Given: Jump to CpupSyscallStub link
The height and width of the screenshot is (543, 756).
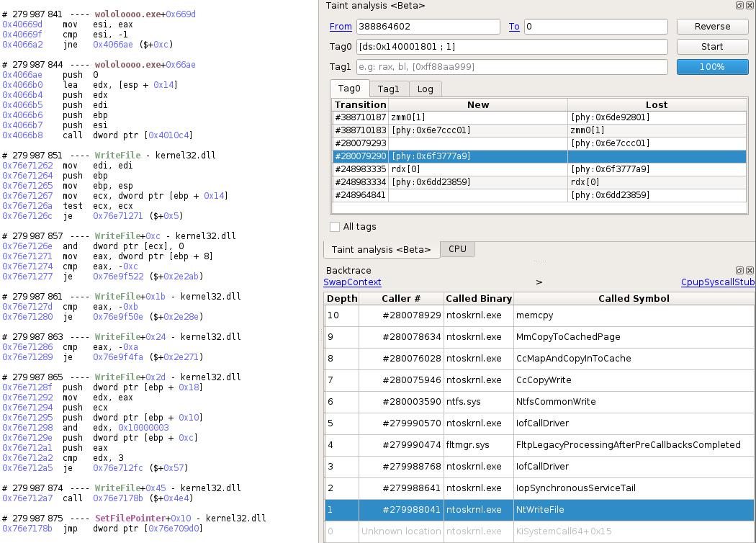Looking at the screenshot, I should click(x=718, y=282).
